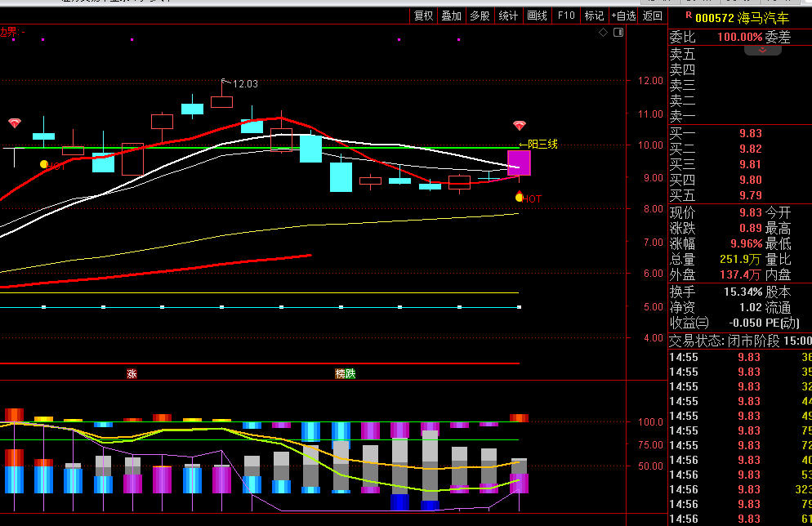Click the red R badge beside stock code
Image resolution: width=812 pixels, height=526 pixels.
point(688,16)
